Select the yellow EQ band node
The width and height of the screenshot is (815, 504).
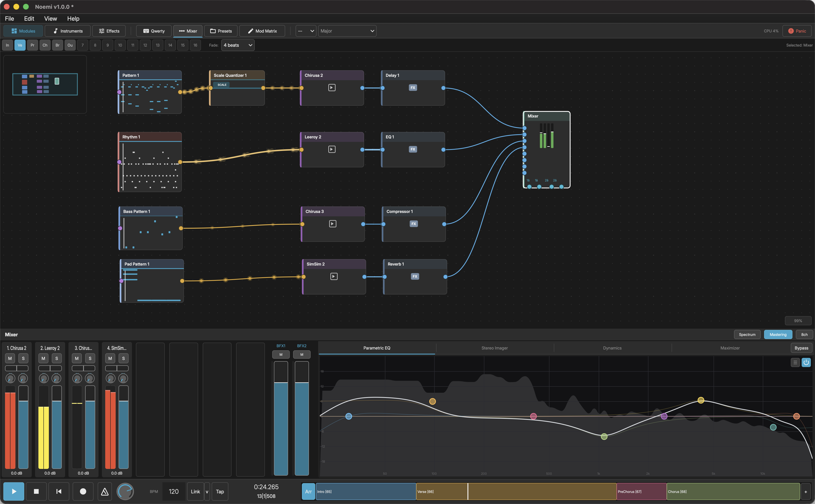(x=701, y=400)
